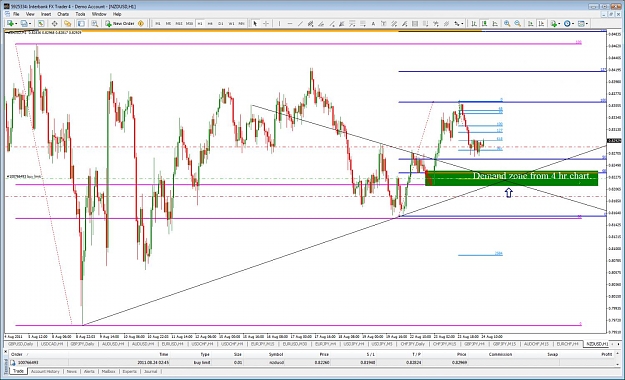The width and height of the screenshot is (625, 380).
Task: Toggle chart shift icon
Action: [x=541, y=24]
